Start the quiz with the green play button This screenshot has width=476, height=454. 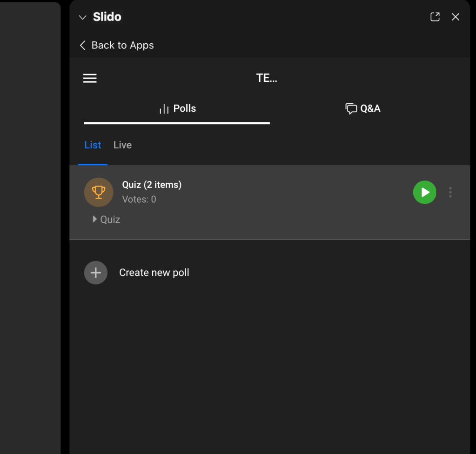click(x=424, y=192)
